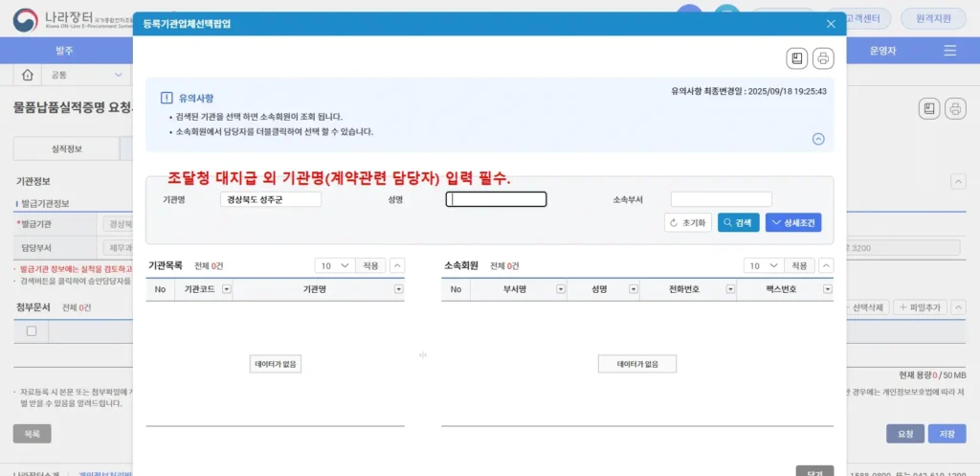Click 적용 button in the 소속회원 grid
Viewport: 980px width, 476px height.
point(796,265)
